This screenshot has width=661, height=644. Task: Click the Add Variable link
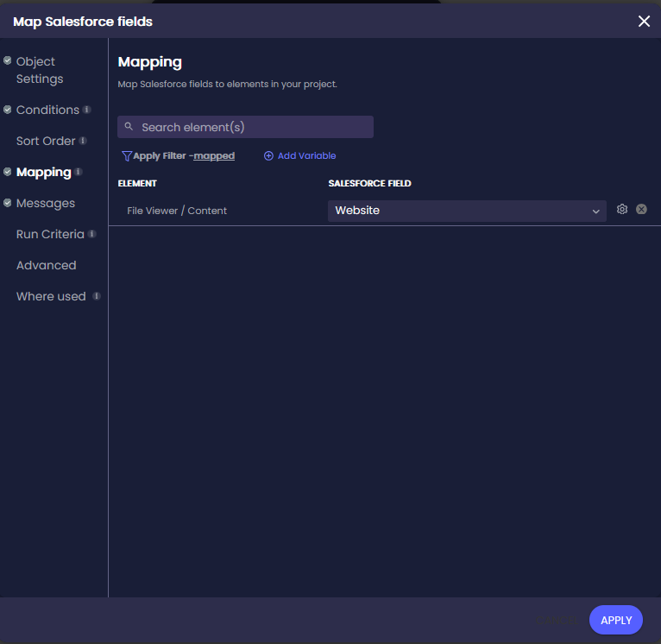tap(306, 156)
